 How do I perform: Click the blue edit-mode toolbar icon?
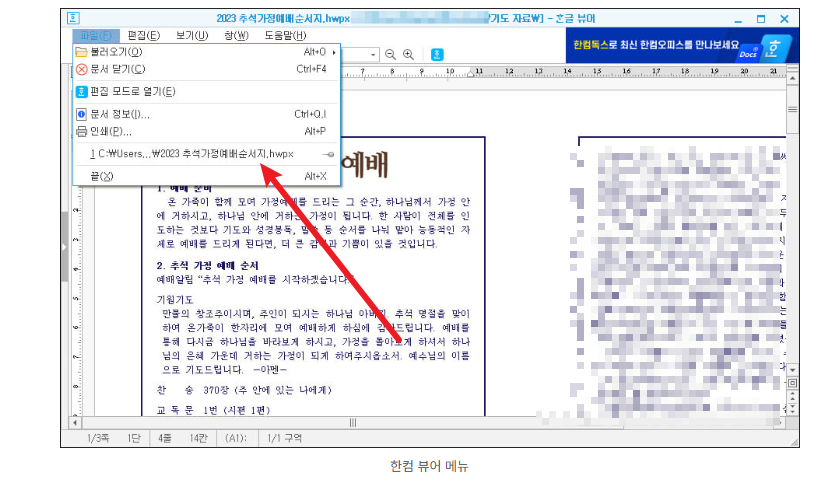tap(437, 54)
